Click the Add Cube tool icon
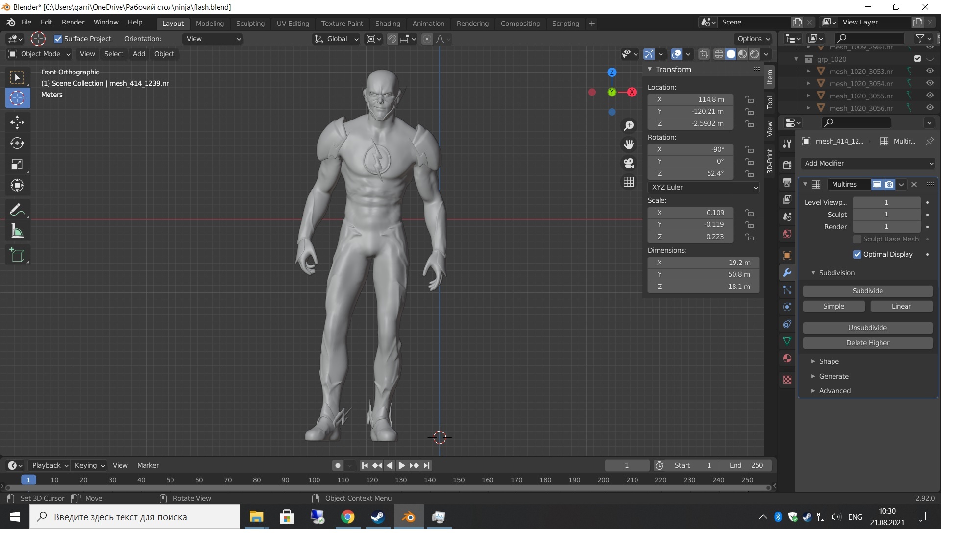This screenshot has width=980, height=551. point(17,255)
